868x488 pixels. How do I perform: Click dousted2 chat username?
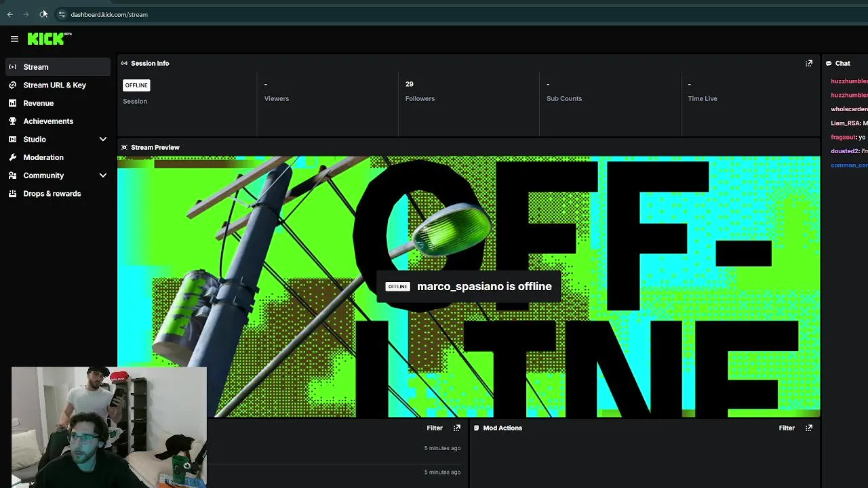point(845,151)
